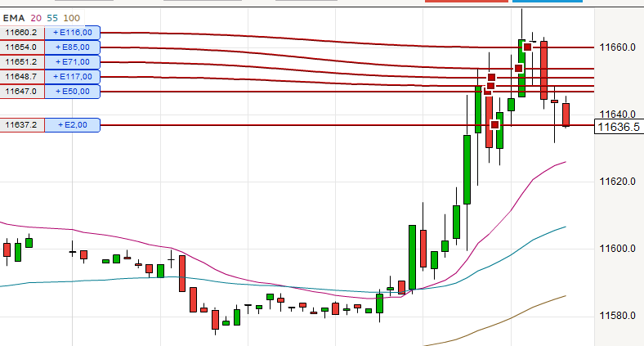
Task: Click the 11620.0 price axis label
Action: [x=617, y=182]
